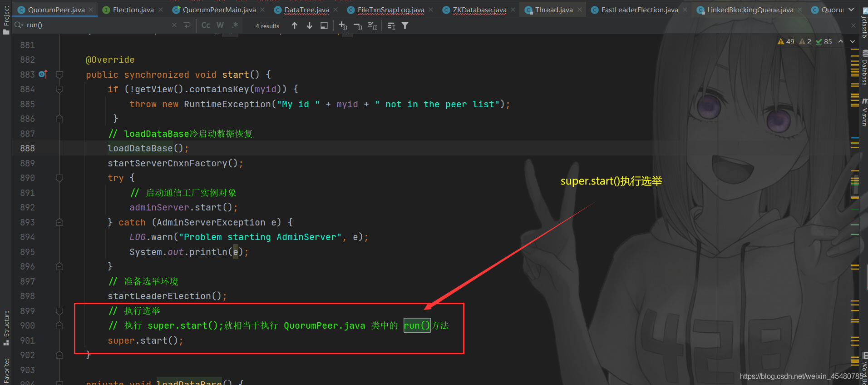Jump to previous search occurrence arrow
This screenshot has height=385, width=868.
coord(295,26)
